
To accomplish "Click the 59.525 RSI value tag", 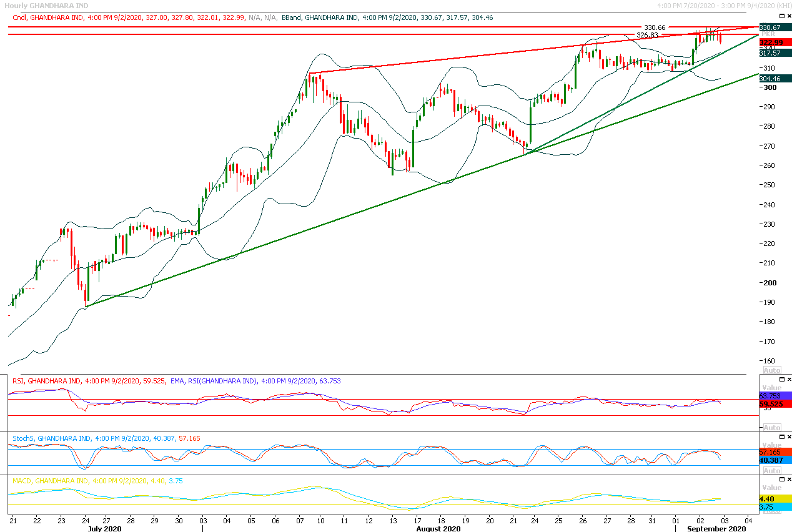I will pos(775,405).
